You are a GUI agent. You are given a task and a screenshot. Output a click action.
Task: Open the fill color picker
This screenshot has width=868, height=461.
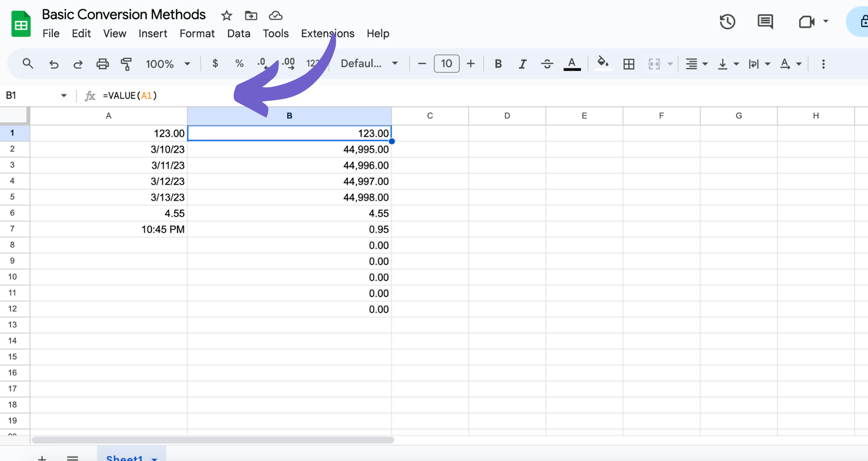coord(603,64)
